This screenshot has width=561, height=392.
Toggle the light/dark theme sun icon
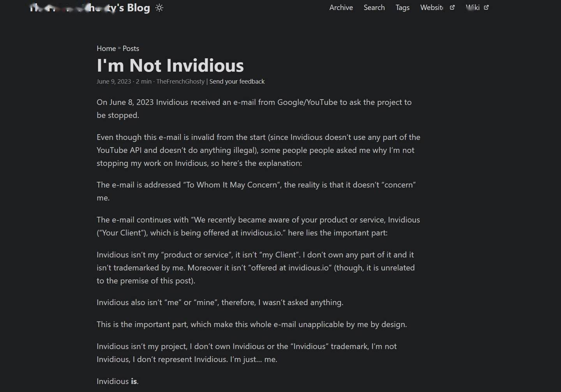[159, 8]
